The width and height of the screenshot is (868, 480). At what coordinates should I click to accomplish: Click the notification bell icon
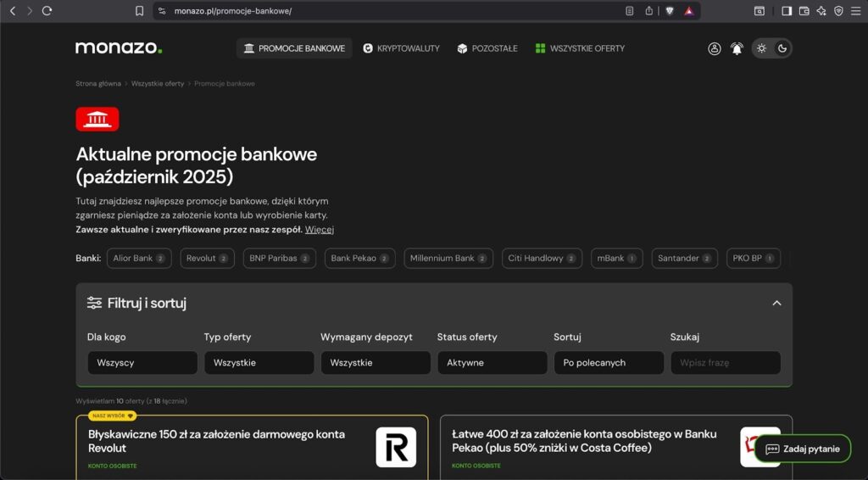737,48
